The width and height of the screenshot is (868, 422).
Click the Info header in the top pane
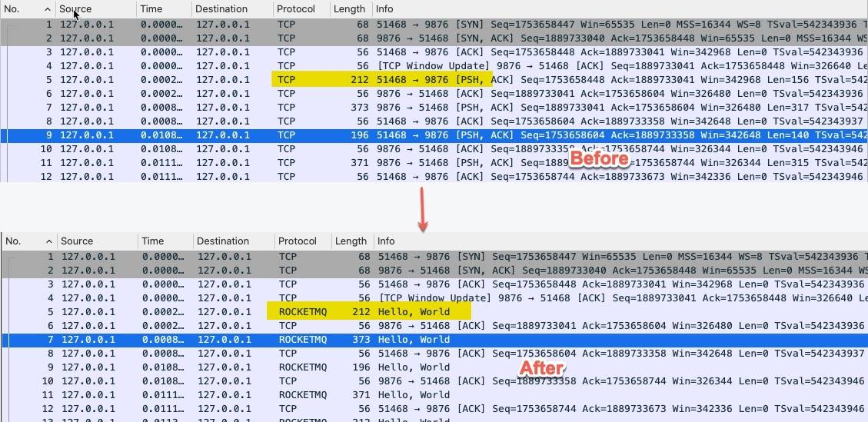click(620, 9)
